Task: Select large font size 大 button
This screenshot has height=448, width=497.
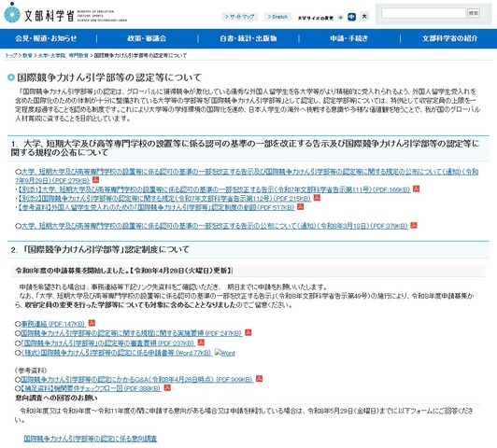Action: [x=364, y=16]
